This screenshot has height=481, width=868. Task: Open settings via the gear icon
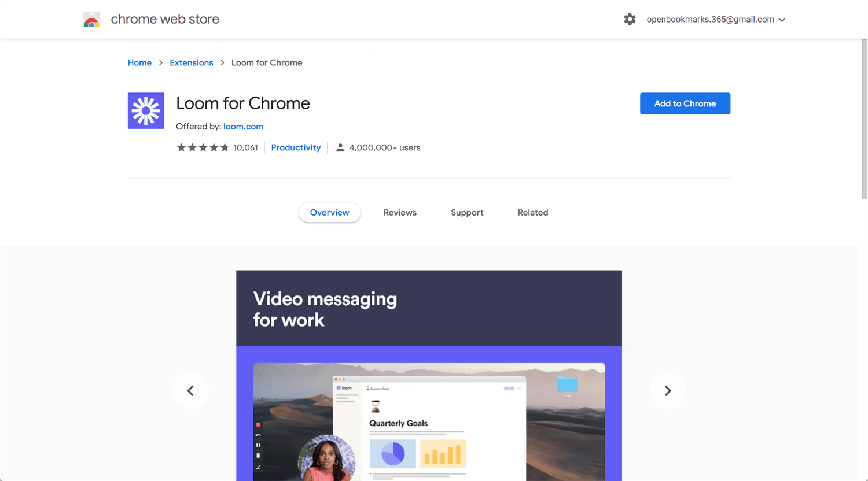click(x=630, y=20)
